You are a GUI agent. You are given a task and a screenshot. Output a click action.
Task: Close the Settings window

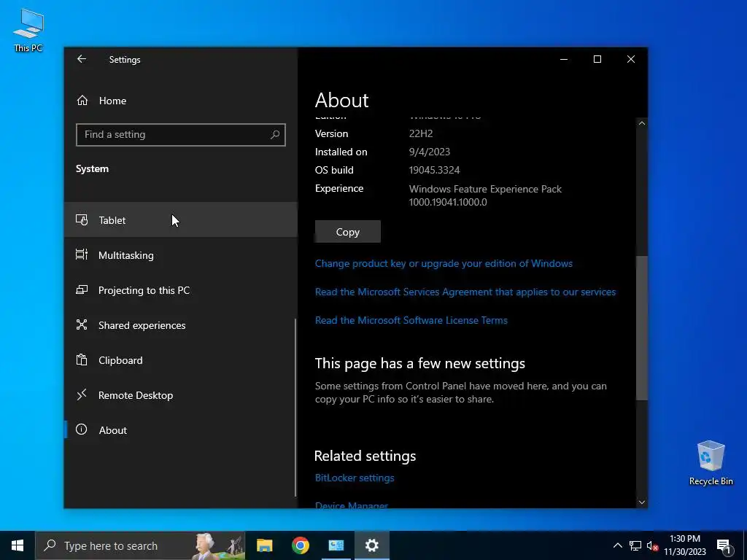coord(631,59)
